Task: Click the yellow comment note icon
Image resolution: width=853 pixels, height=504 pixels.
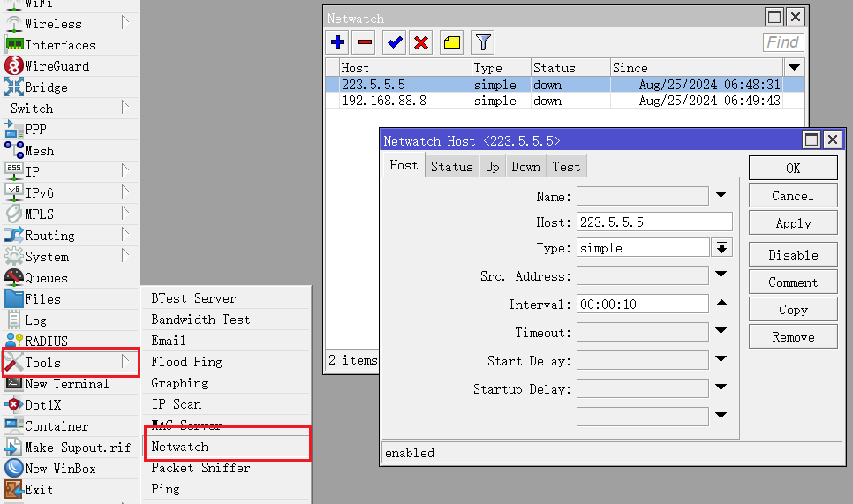Action: click(451, 42)
